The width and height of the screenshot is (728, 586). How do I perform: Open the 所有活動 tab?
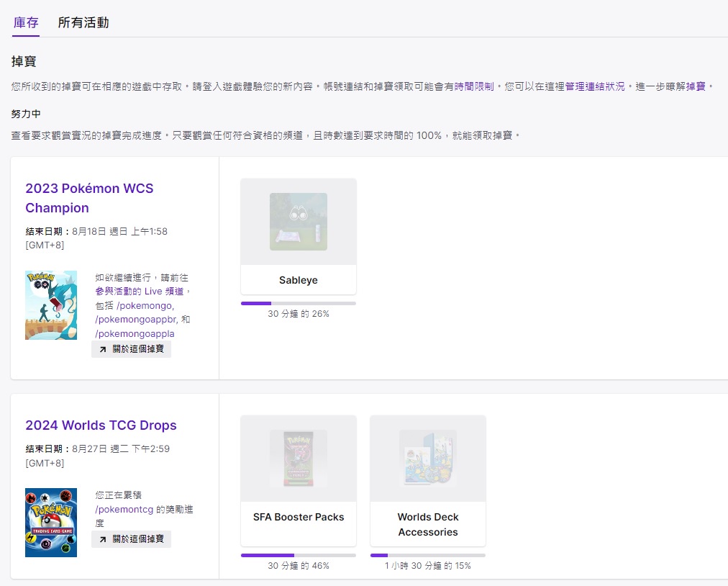pyautogui.click(x=83, y=22)
